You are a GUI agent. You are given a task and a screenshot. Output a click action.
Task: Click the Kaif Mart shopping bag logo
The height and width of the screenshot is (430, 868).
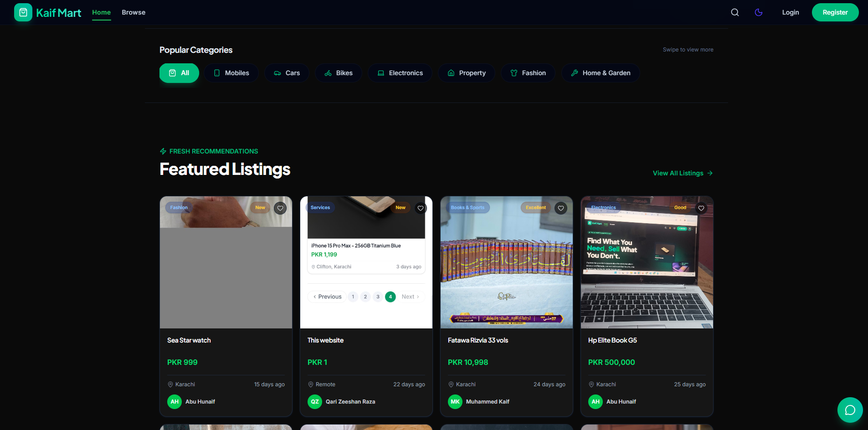(23, 12)
